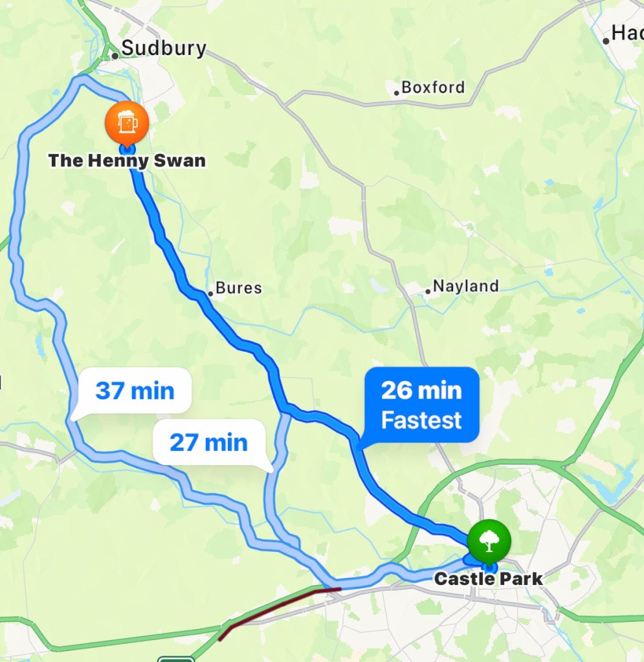The width and height of the screenshot is (644, 662).
Task: Tap the Nayland village label
Action: tap(466, 286)
